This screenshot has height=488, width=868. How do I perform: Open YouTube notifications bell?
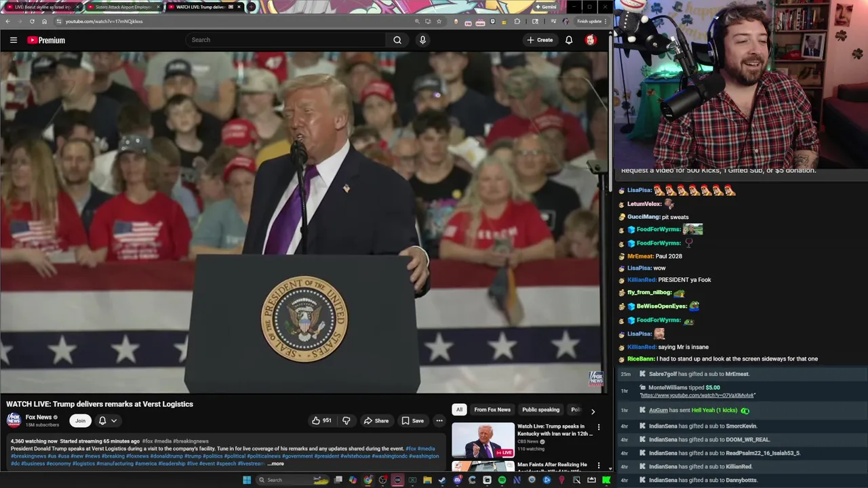(x=569, y=40)
